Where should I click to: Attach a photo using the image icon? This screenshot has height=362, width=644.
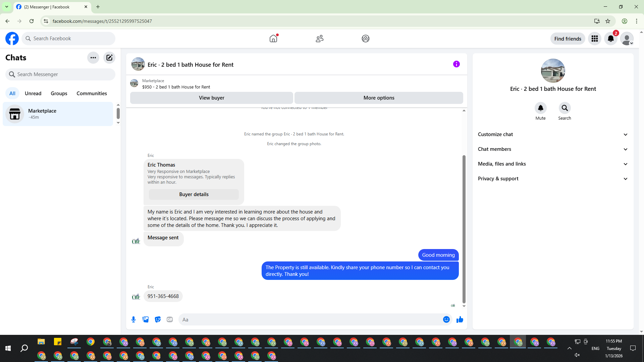[146, 319]
